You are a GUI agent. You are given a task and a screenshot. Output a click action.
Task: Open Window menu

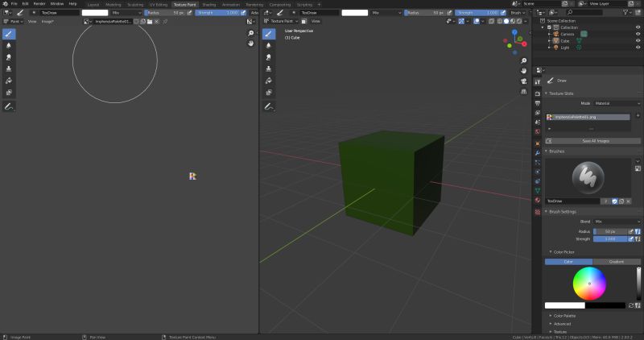click(x=57, y=4)
